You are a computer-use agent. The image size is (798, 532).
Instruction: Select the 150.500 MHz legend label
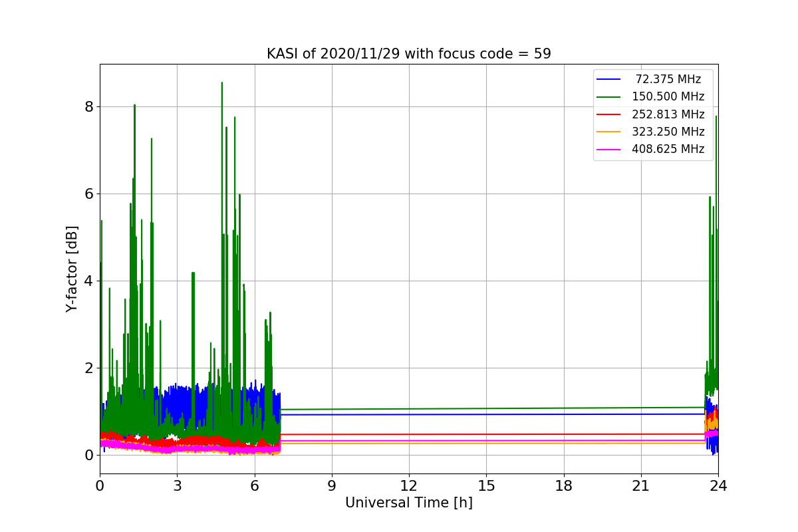click(x=668, y=97)
